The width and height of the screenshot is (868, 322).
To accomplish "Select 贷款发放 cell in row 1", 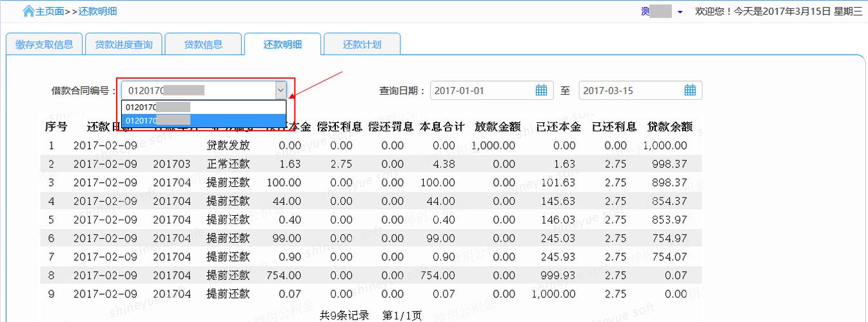I will tap(228, 146).
